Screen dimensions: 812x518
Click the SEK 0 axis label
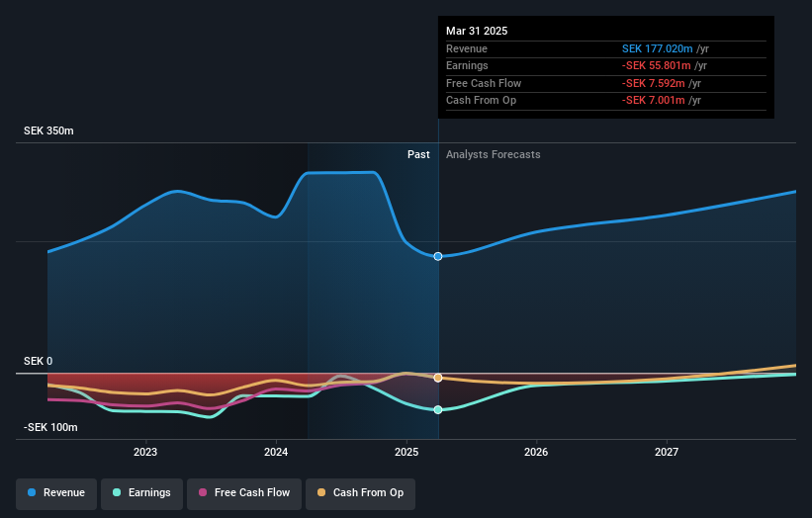39,361
